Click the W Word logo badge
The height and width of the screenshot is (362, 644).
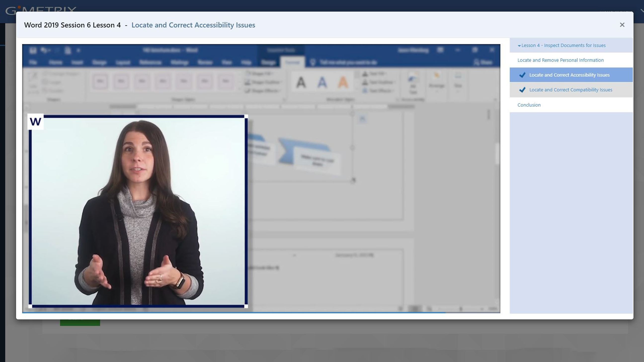(x=35, y=122)
